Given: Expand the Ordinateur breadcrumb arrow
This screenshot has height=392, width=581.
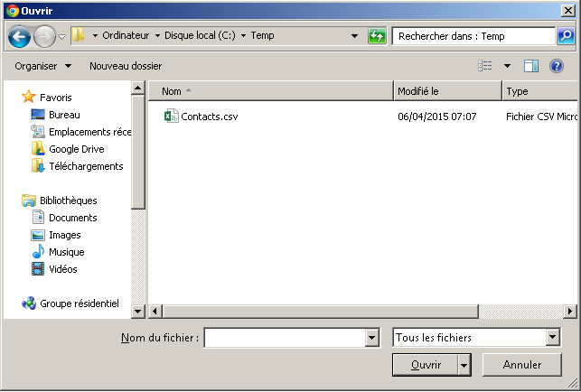Looking at the screenshot, I should tap(95, 36).
